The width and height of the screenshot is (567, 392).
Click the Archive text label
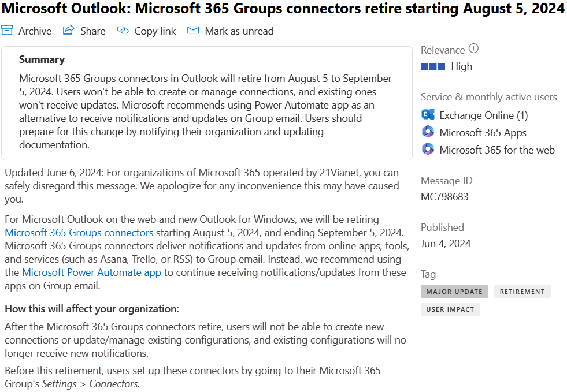[x=35, y=31]
